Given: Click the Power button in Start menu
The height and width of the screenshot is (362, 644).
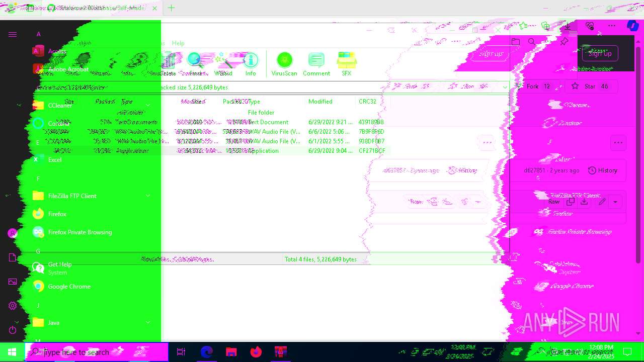Looking at the screenshot, I should [x=13, y=330].
